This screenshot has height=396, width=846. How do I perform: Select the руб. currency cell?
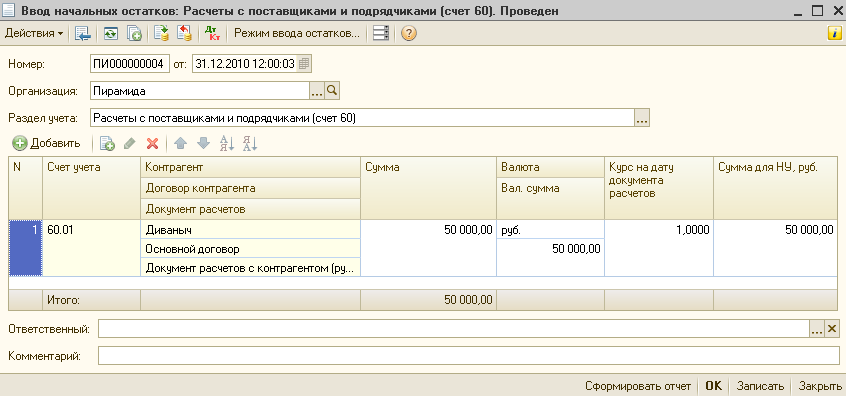click(x=550, y=229)
